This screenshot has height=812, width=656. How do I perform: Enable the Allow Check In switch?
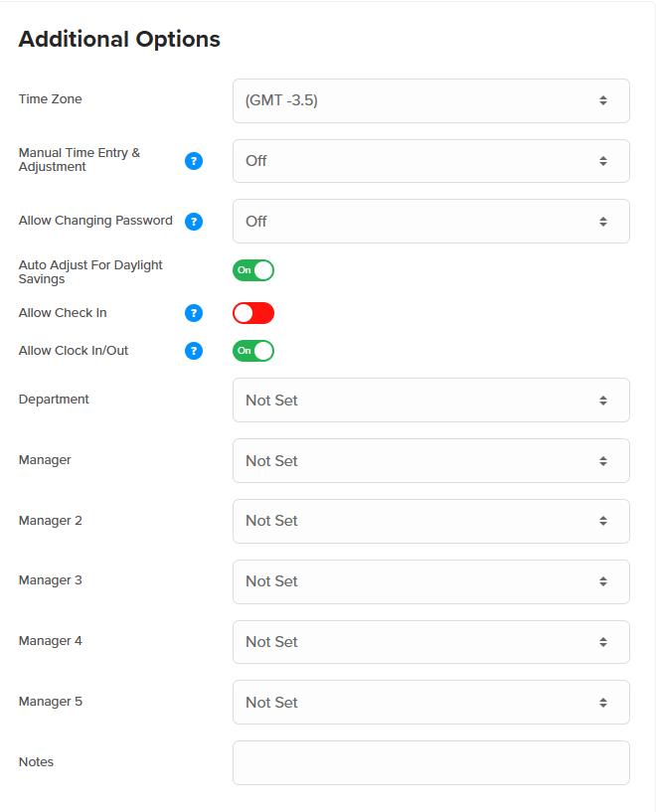pos(253,313)
